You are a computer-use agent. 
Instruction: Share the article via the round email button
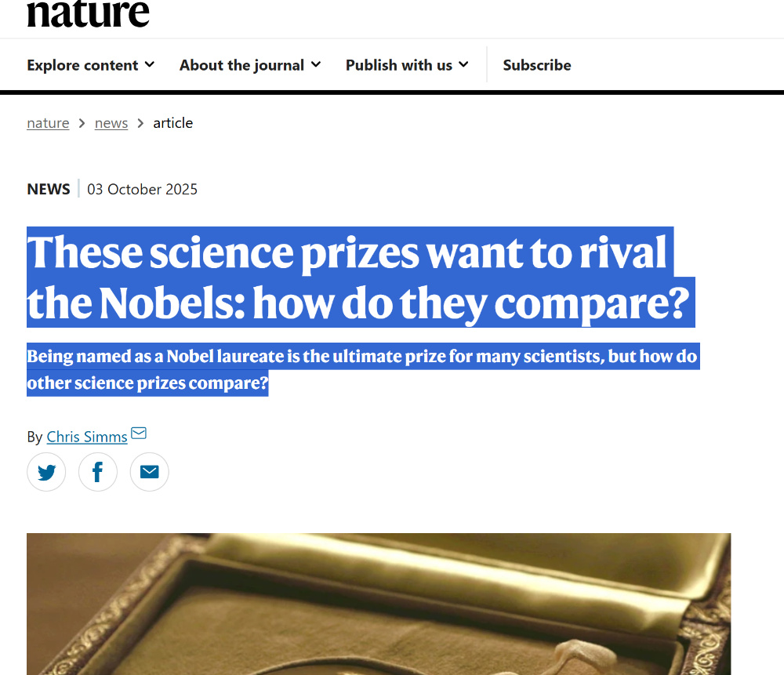tap(149, 472)
